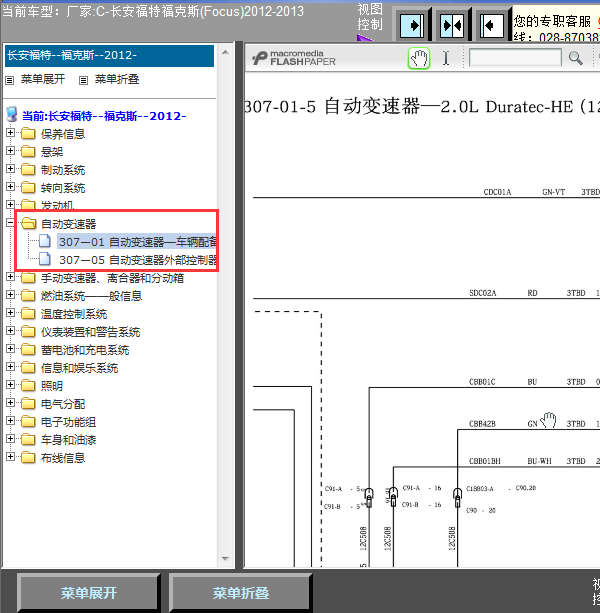
Task: Click the tree scrollbar up arrow
Action: coord(225,52)
